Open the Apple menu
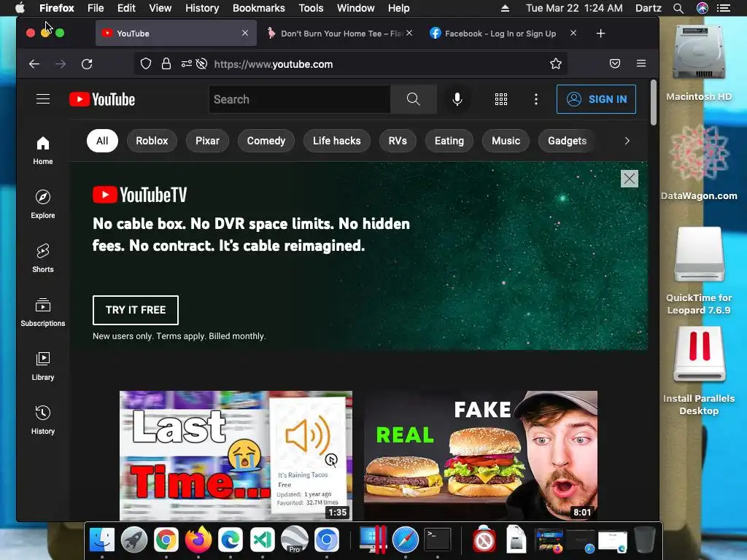 (x=20, y=7)
